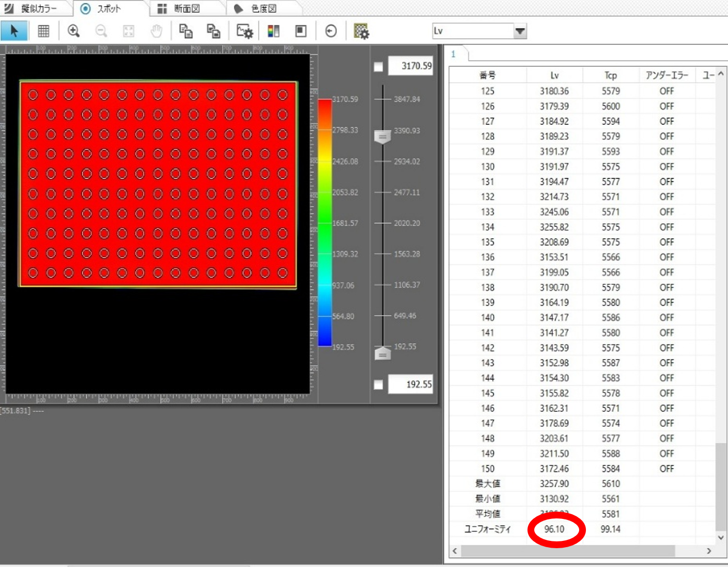The height and width of the screenshot is (567, 728).
Task: Click the color scale bar icon
Action: [273, 31]
